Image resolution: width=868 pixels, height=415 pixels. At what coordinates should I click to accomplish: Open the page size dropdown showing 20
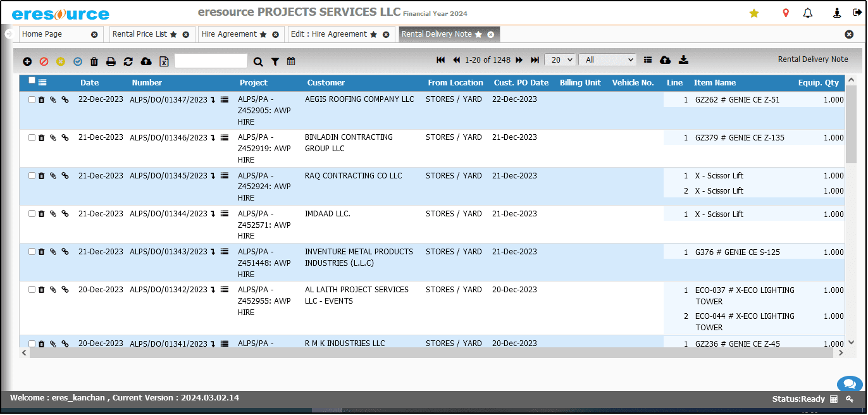click(559, 60)
